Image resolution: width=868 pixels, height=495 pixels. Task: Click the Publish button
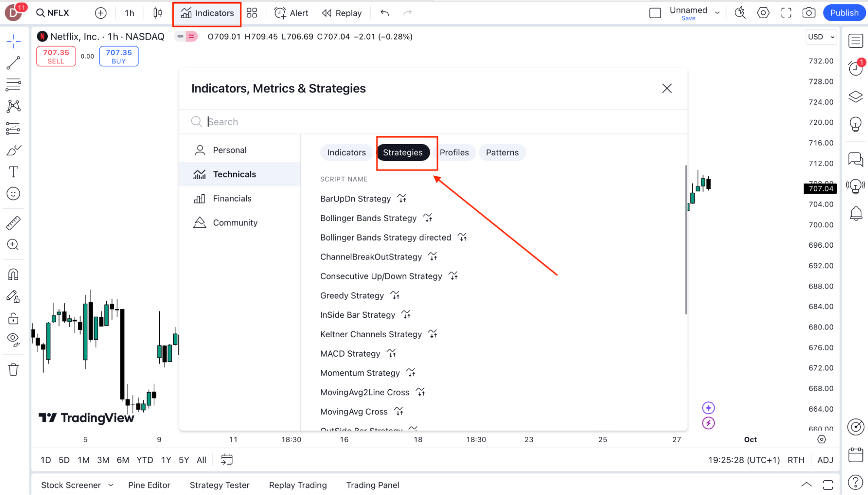point(844,13)
